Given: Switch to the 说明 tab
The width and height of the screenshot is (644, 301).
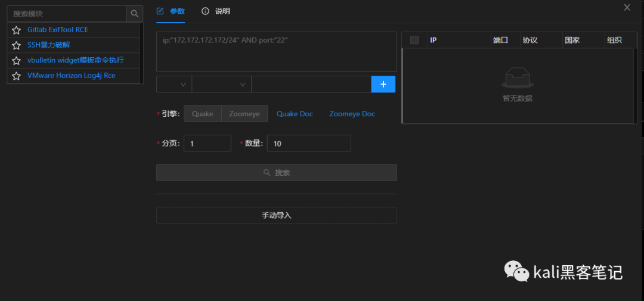Looking at the screenshot, I should pyautogui.click(x=216, y=11).
